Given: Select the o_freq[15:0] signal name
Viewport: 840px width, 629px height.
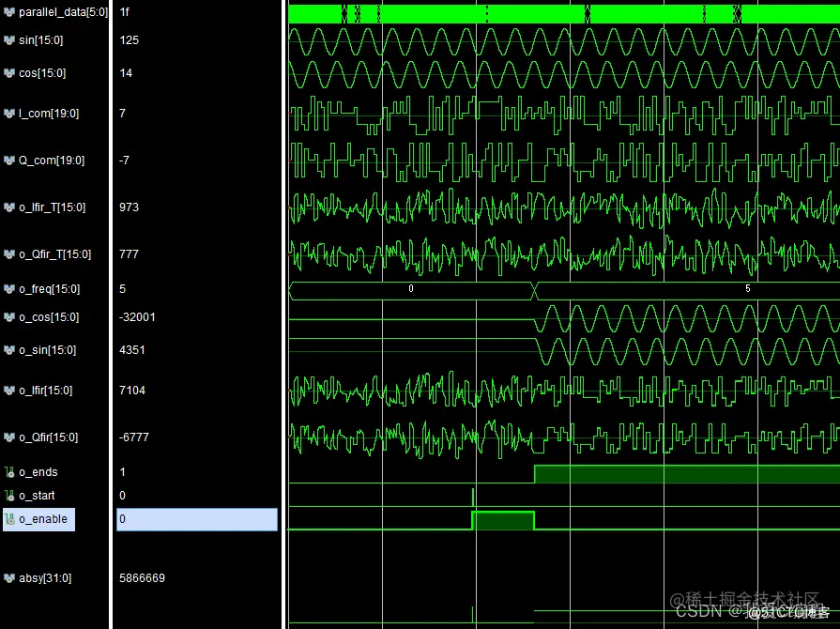Looking at the screenshot, I should [x=50, y=289].
